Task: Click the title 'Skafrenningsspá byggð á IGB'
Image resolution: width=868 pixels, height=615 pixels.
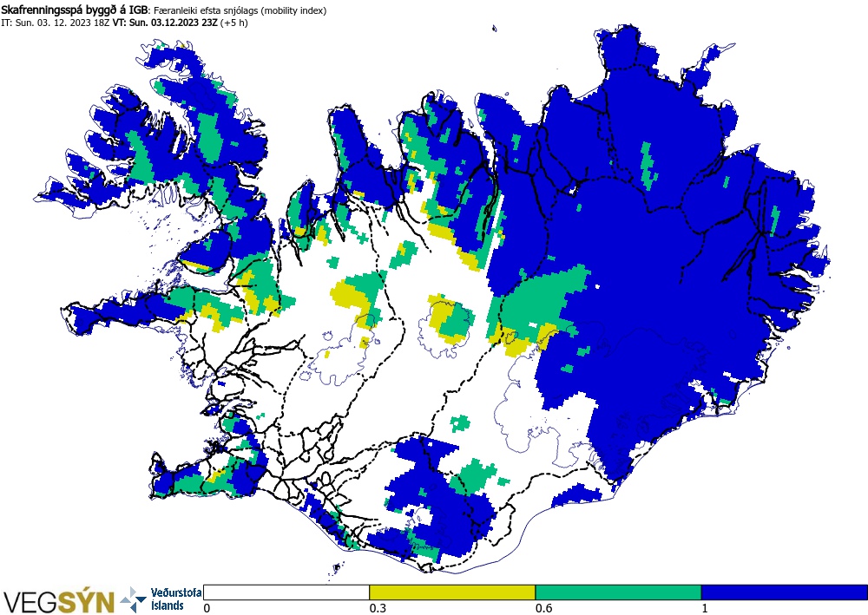Action: pos(74,10)
